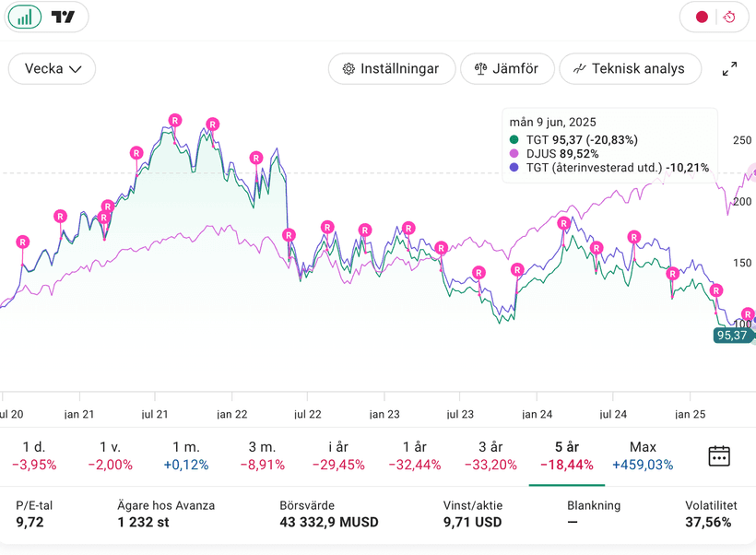Click the Jämför compare button
The width and height of the screenshot is (756, 555).
[x=506, y=69]
